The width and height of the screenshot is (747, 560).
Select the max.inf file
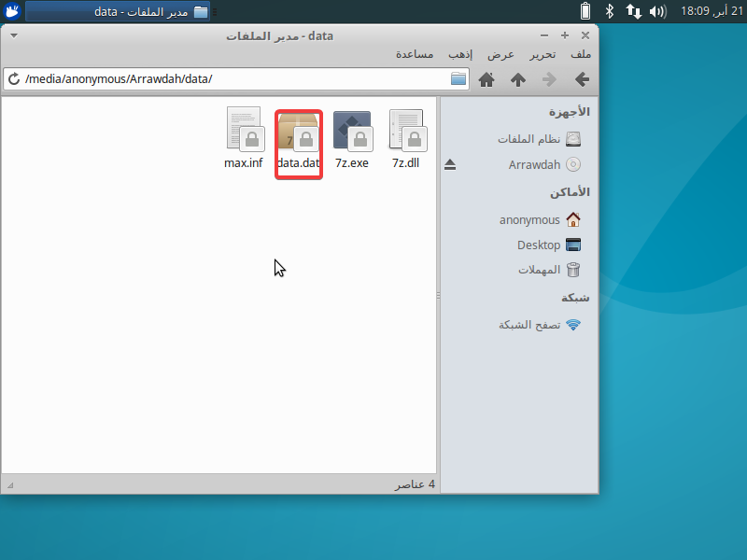point(244,132)
